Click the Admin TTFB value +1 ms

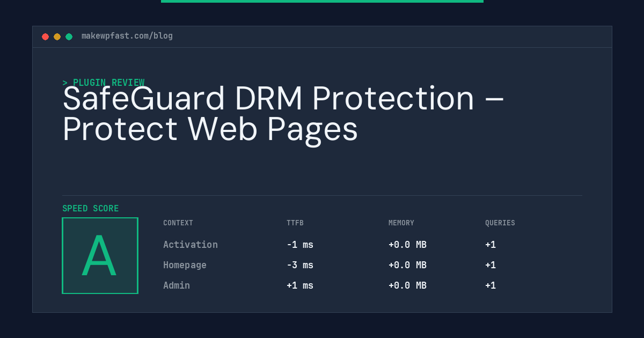(x=300, y=285)
